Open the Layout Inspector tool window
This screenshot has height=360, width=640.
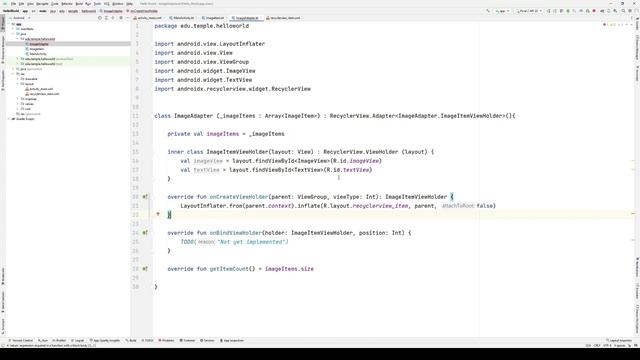[x=619, y=340]
